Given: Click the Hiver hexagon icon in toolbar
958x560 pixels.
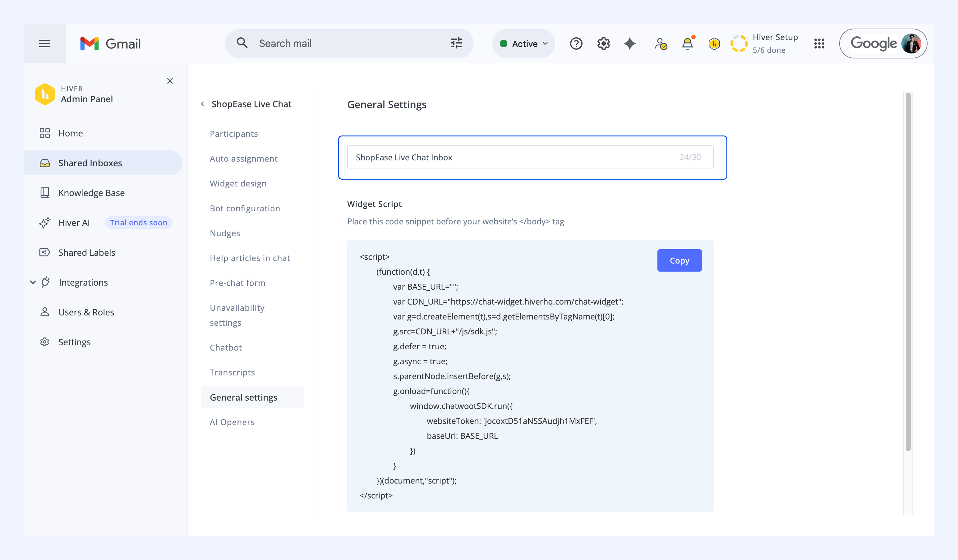Looking at the screenshot, I should coord(714,44).
